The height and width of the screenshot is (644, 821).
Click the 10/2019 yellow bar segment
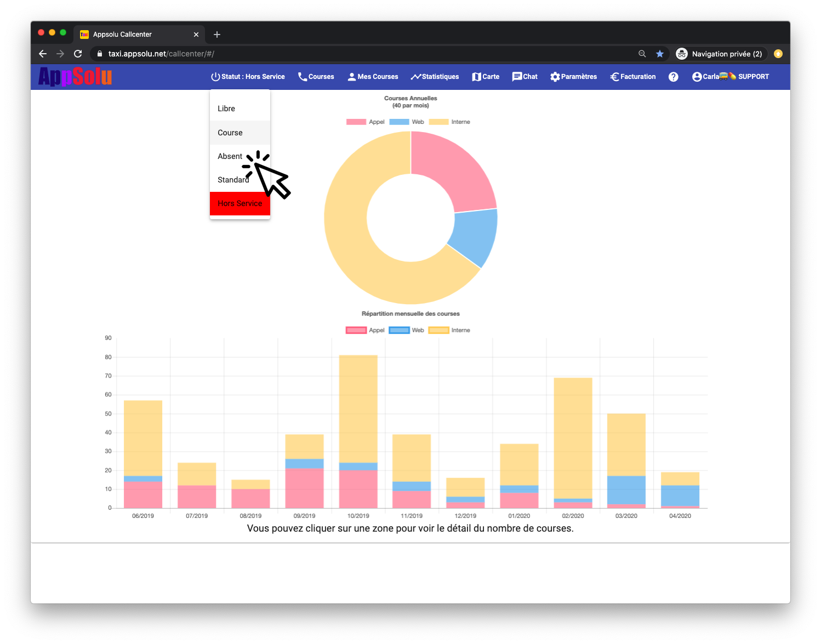coord(358,408)
